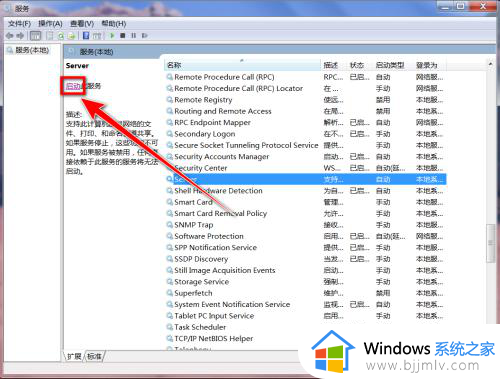The image size is (500, 379).
Task: Toggle the show/hide console tree icon
Action: (35, 35)
